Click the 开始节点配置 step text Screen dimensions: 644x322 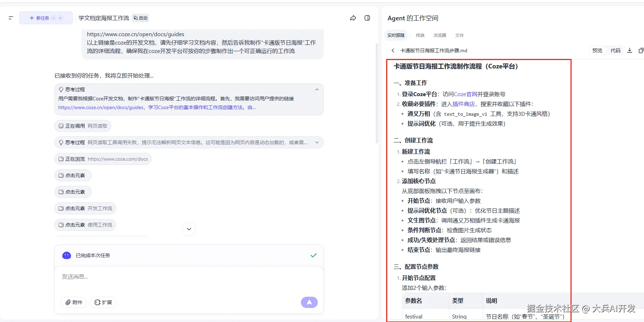point(419,278)
